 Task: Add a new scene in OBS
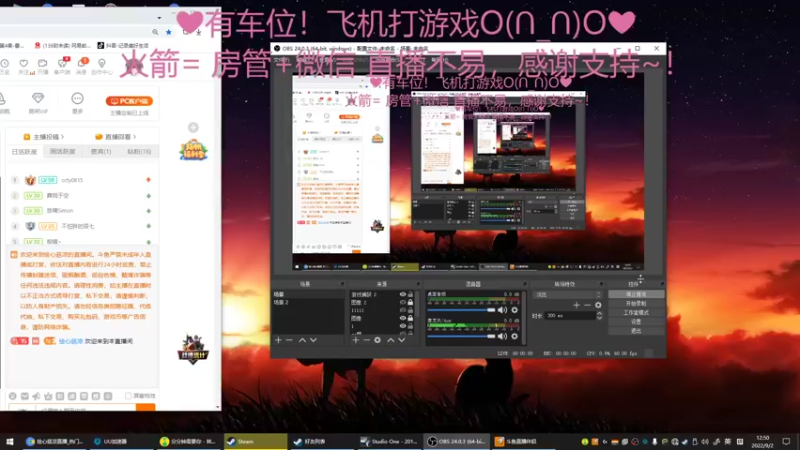click(x=278, y=340)
